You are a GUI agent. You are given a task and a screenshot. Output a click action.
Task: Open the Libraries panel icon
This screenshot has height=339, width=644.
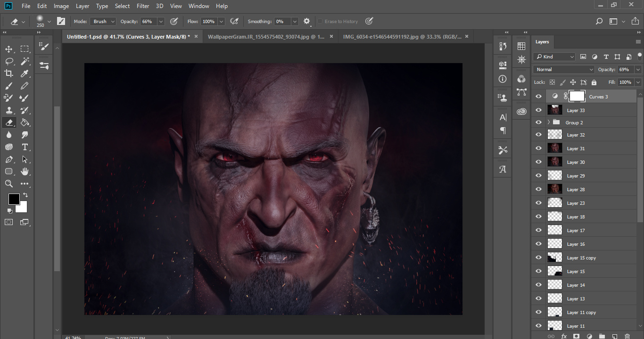pos(521,112)
